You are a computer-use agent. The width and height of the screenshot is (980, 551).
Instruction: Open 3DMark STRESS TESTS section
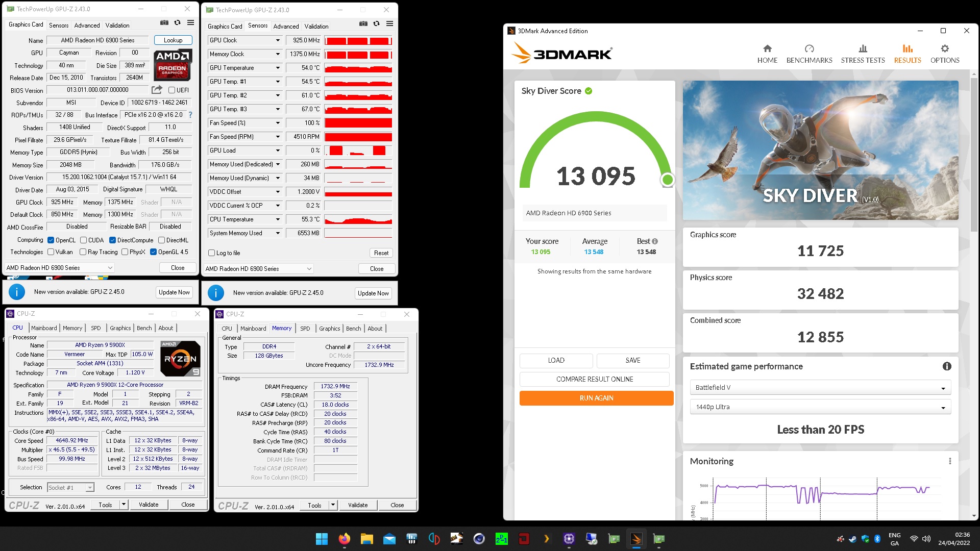click(863, 54)
